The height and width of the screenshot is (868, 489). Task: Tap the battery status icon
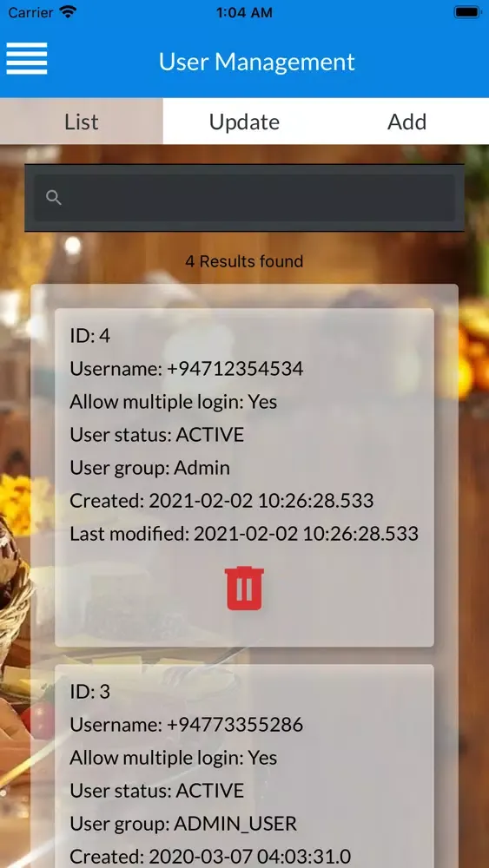[467, 12]
